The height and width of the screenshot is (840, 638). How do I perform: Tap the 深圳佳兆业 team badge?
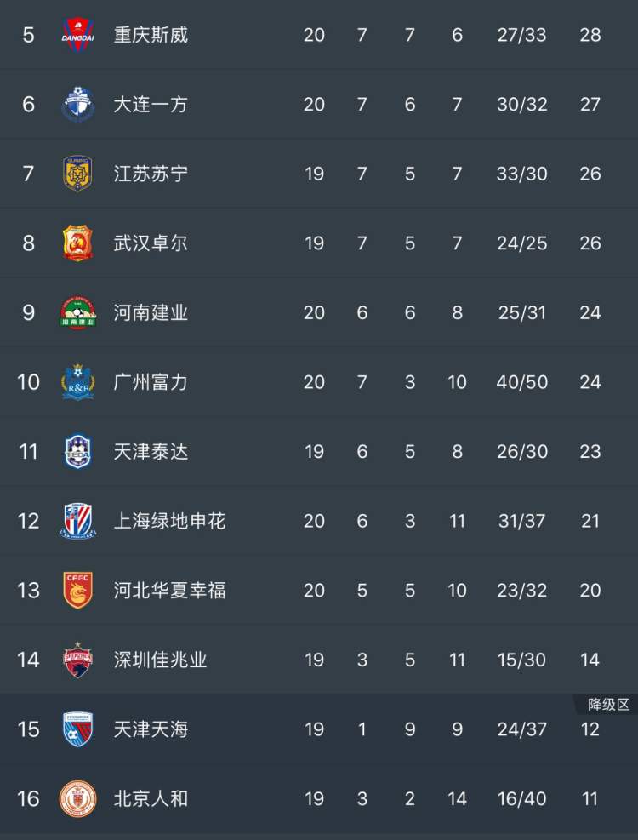point(78,660)
